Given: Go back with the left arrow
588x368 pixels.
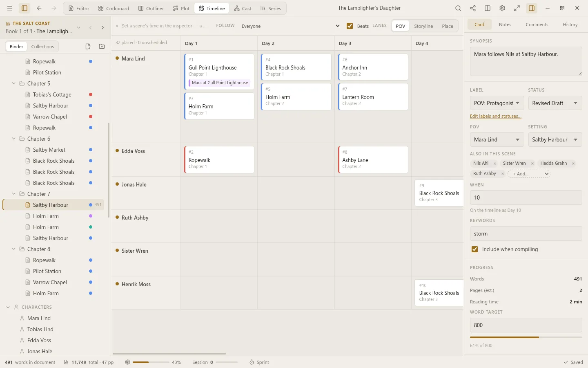Looking at the screenshot, I should pos(39,8).
